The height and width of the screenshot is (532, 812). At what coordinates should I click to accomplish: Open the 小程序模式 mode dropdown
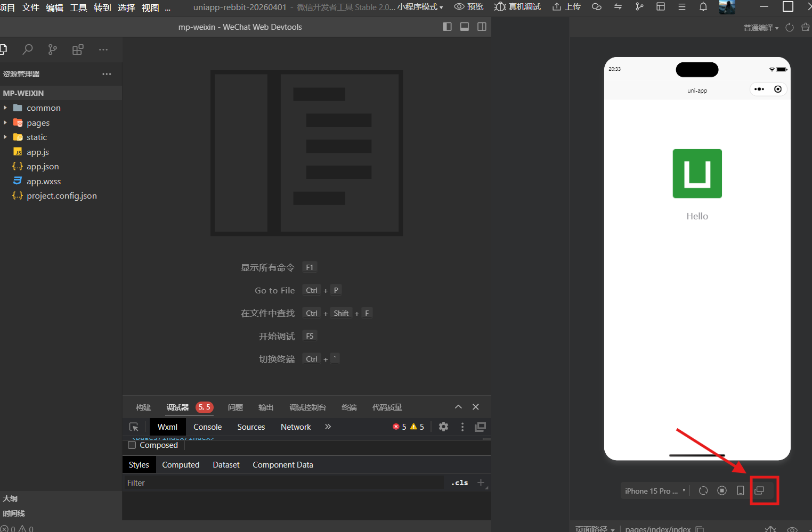[420, 7]
